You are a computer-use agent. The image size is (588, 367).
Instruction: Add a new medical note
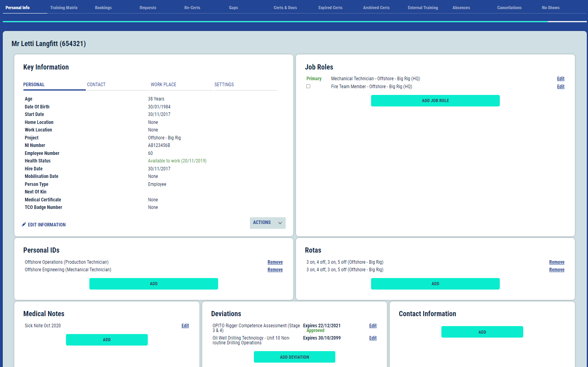[106, 340]
